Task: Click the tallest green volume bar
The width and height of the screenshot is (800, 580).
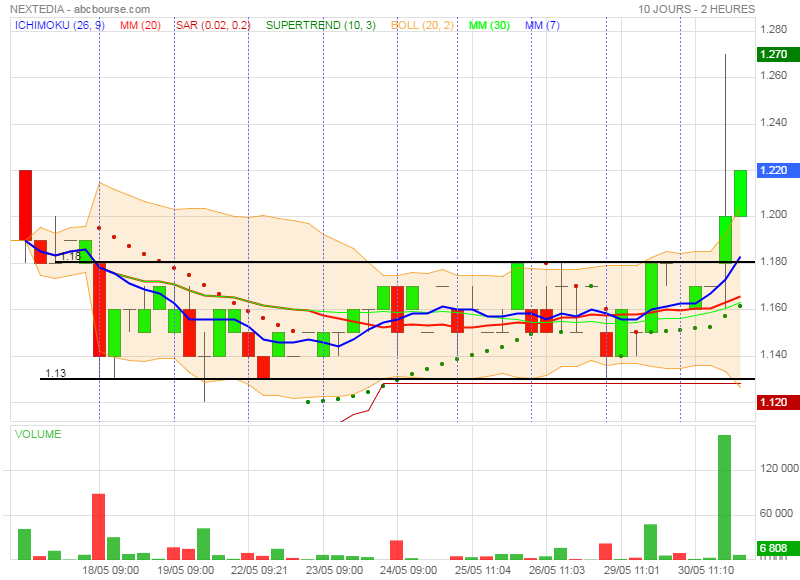Action: point(724,497)
